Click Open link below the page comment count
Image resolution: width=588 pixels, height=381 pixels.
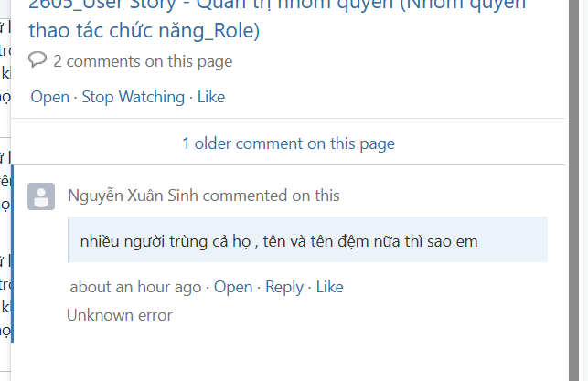49,97
